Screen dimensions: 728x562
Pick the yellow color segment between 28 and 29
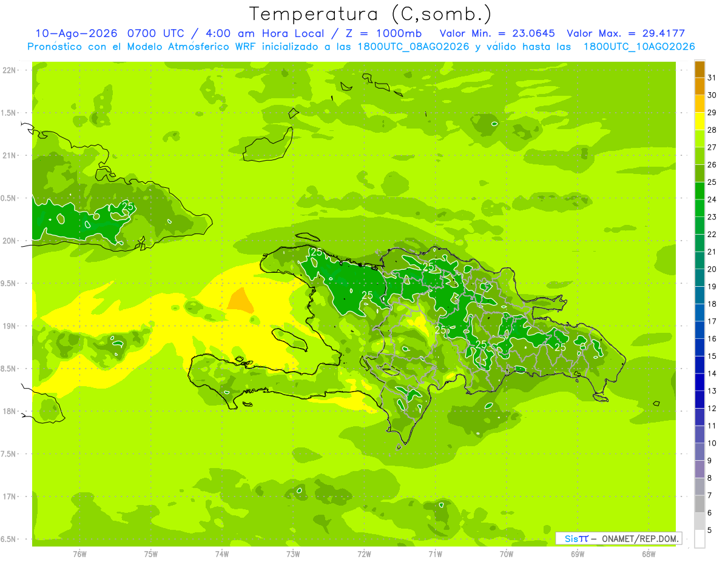pyautogui.click(x=699, y=121)
